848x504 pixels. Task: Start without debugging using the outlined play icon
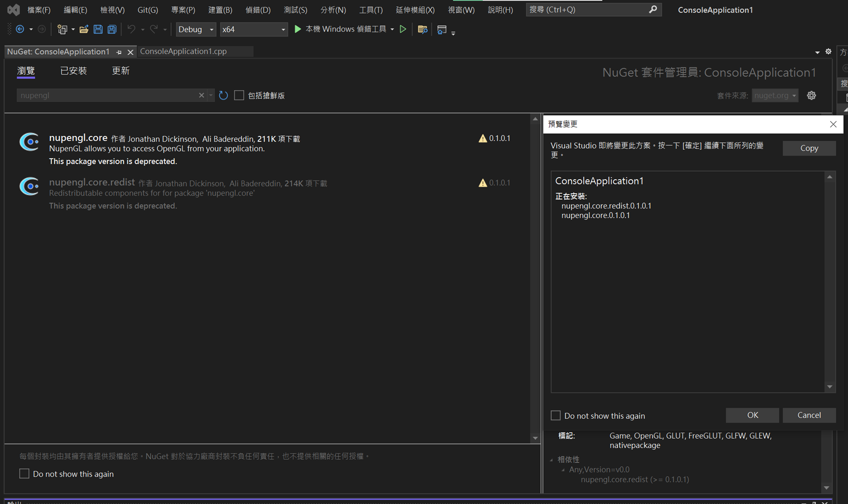(x=403, y=29)
